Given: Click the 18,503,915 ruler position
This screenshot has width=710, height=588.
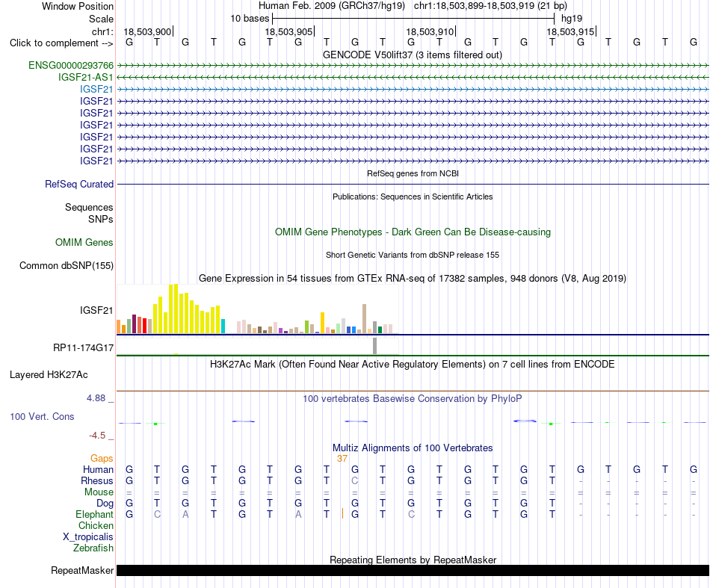Looking at the screenshot, I should tap(570, 31).
